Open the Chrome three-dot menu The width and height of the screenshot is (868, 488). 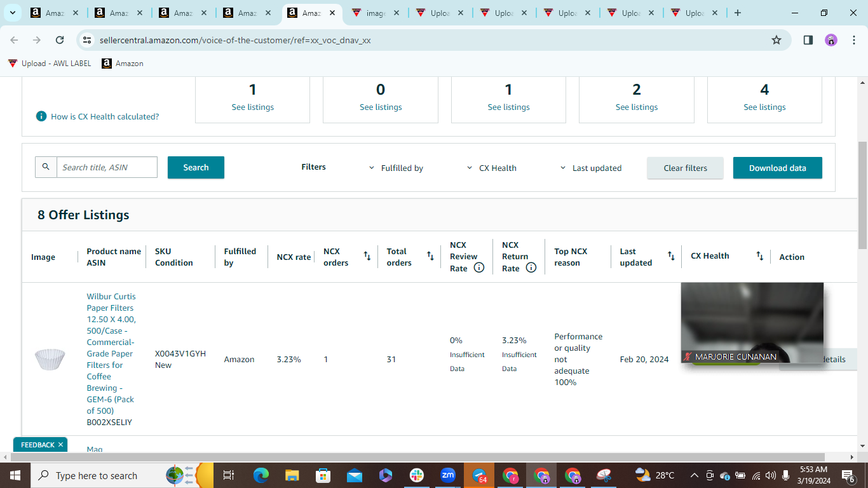tap(853, 40)
